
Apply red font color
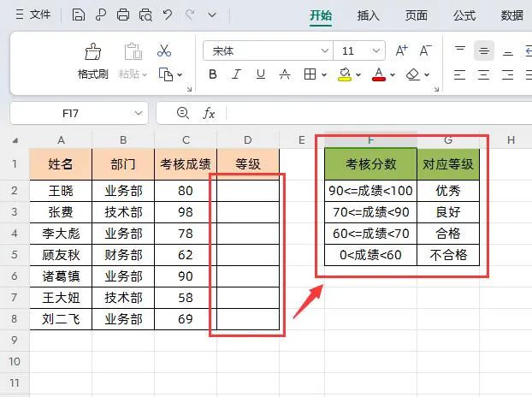[x=379, y=74]
